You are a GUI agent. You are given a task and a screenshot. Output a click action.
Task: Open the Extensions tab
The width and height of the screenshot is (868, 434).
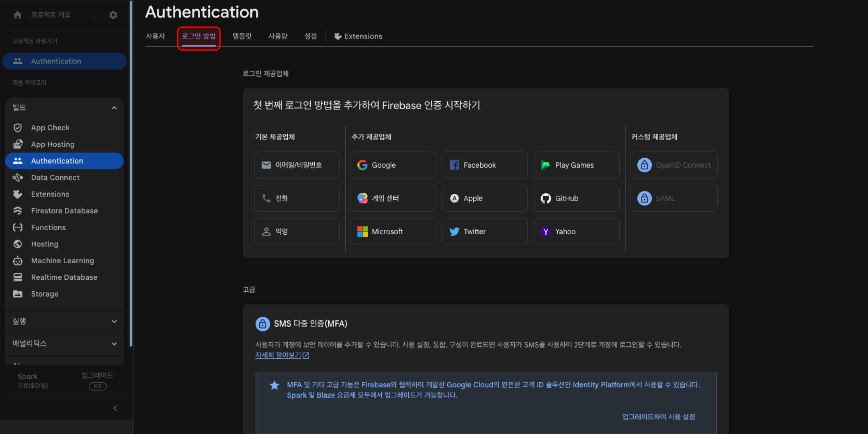click(358, 36)
